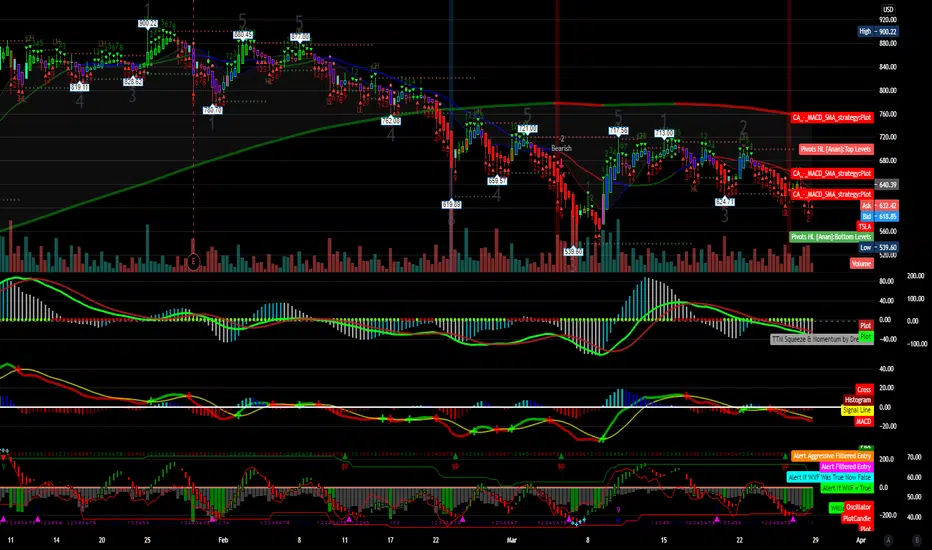
Task: Select the TSLA symbol price label
Action: (864, 227)
